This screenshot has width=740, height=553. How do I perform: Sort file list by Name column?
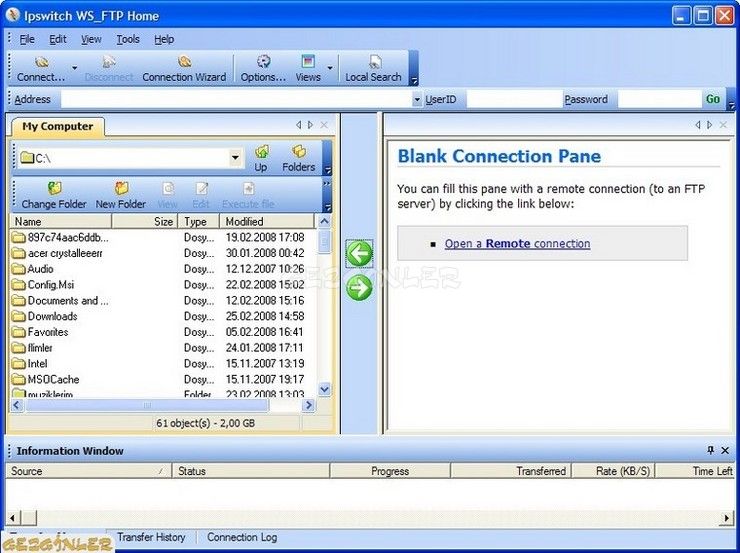[x=60, y=221]
